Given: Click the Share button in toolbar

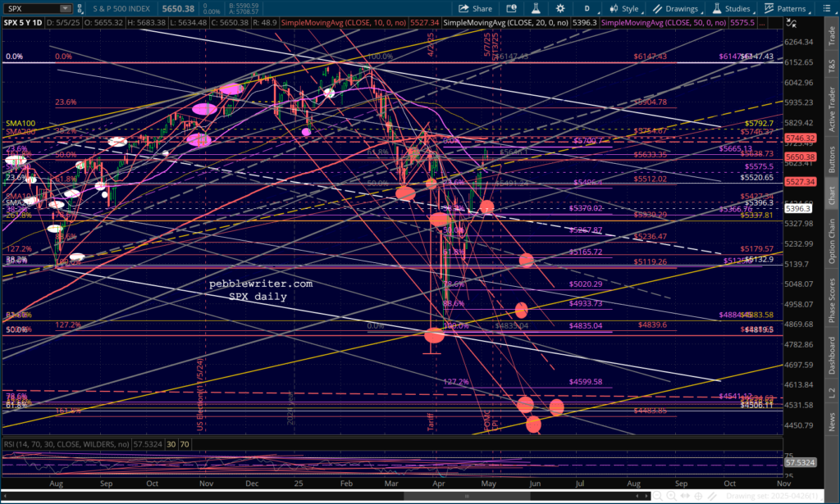Looking at the screenshot, I should [475, 8].
